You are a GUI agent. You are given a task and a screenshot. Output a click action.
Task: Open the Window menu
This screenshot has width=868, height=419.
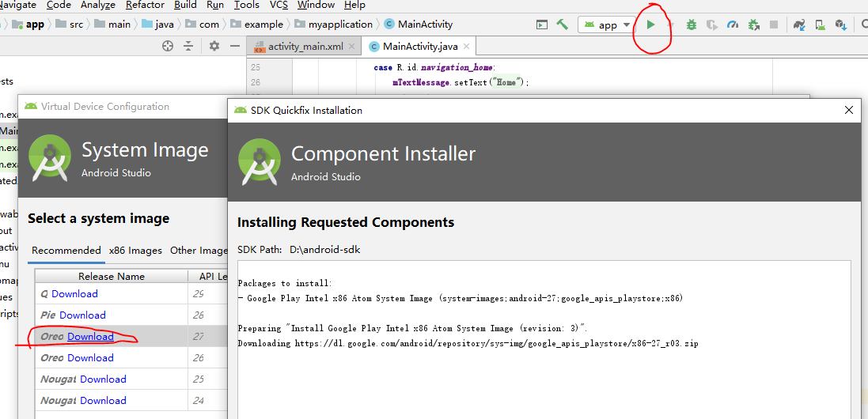pyautogui.click(x=316, y=5)
